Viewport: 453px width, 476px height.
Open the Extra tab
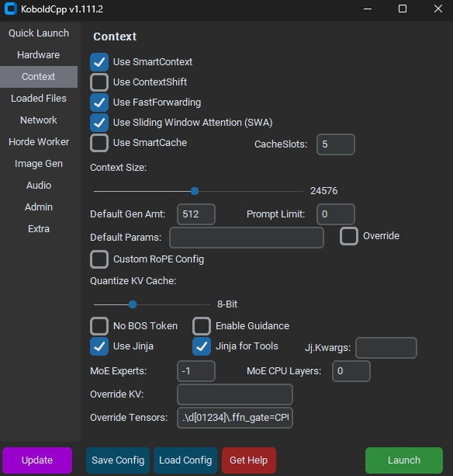tap(39, 229)
